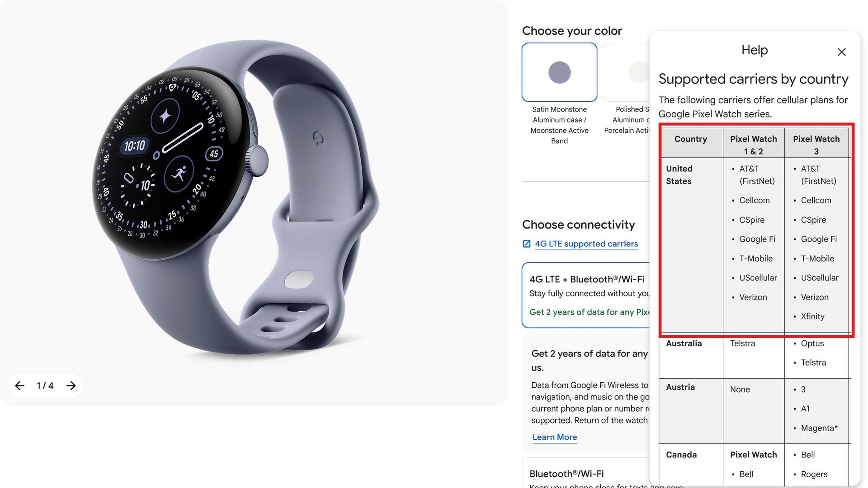Click the Google Fi entry under Pixel Watch 3
Screen dimensions: 868x488
(x=819, y=239)
